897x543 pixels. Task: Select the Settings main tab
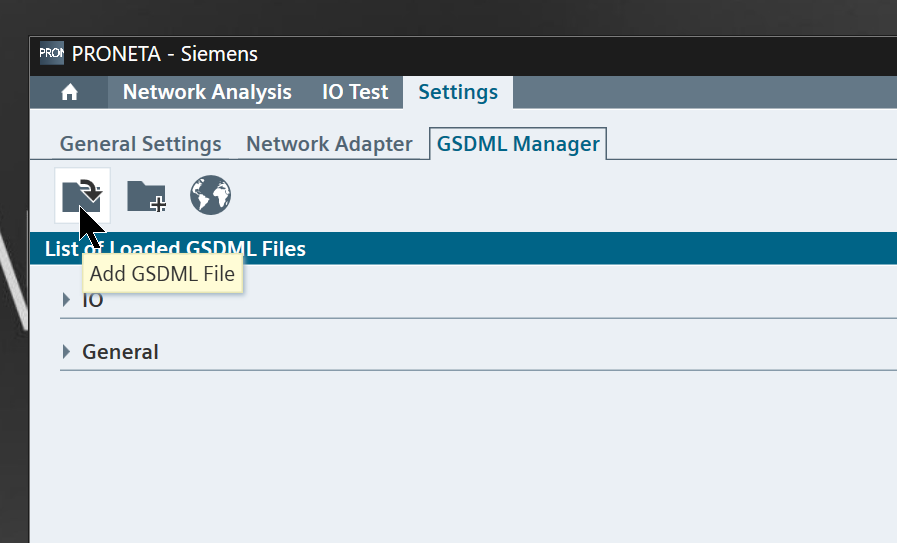point(458,92)
